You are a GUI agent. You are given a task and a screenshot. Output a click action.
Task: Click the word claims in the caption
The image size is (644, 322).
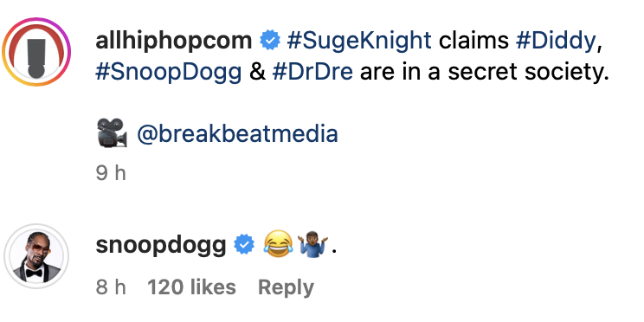coord(473,41)
